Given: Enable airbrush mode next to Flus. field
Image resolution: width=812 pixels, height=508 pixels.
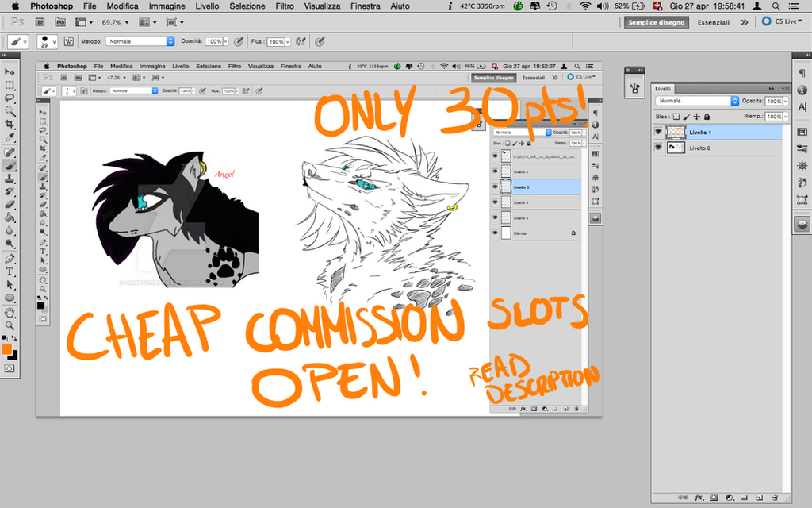Looking at the screenshot, I should pos(301,41).
